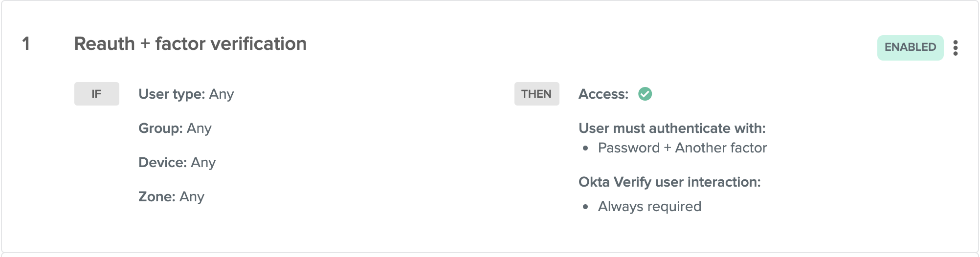Click the Access label
Image resolution: width=980 pixels, height=257 pixels.
603,94
